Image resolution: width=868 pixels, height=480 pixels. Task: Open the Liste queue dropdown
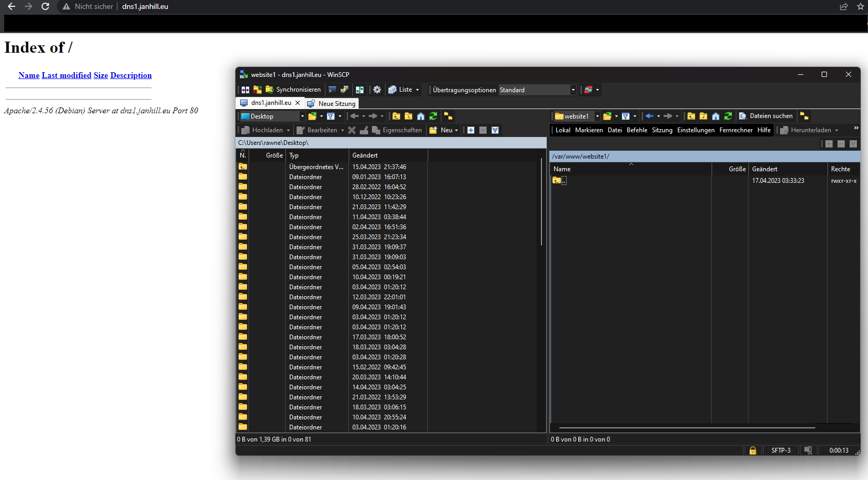403,90
